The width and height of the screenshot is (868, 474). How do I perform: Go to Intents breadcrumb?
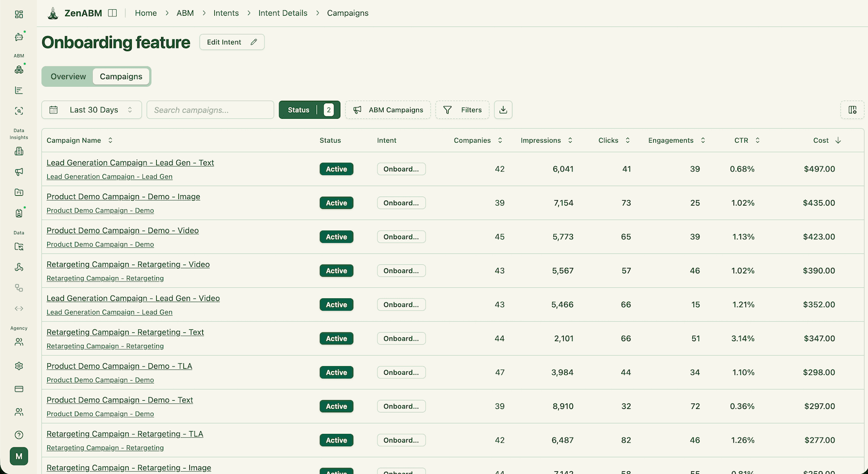[x=226, y=13]
